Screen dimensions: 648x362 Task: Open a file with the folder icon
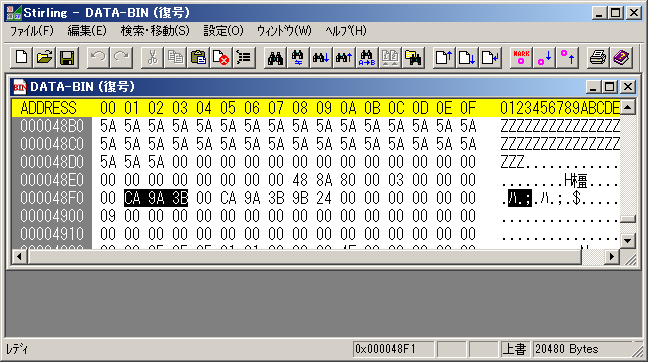(44, 57)
